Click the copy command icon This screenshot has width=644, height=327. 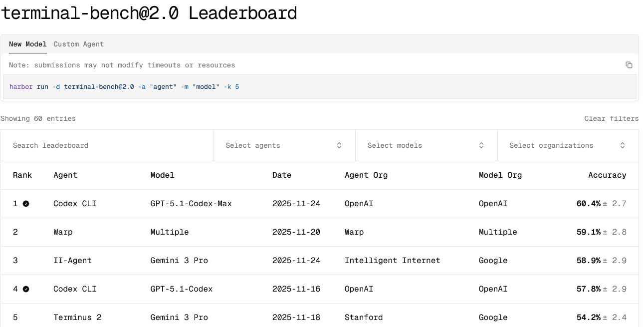629,64
